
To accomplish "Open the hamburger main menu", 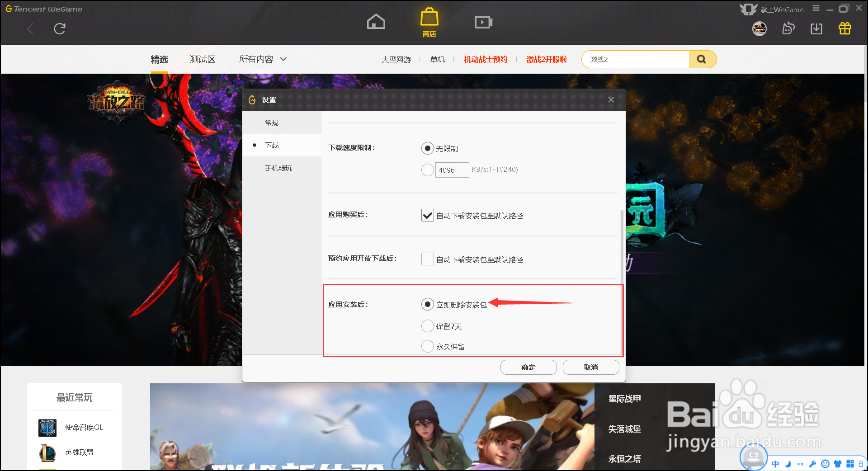I will [816, 8].
